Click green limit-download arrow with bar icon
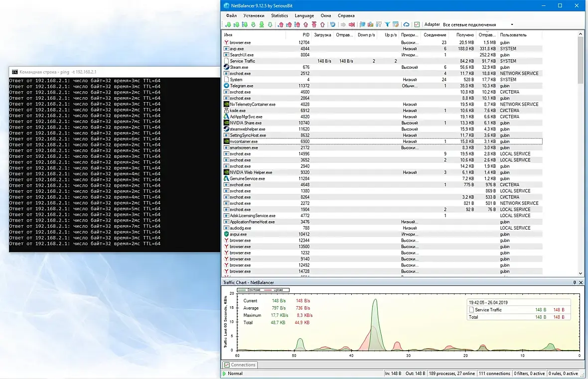Screen dimensions: 588x379 pyautogui.click(x=262, y=25)
